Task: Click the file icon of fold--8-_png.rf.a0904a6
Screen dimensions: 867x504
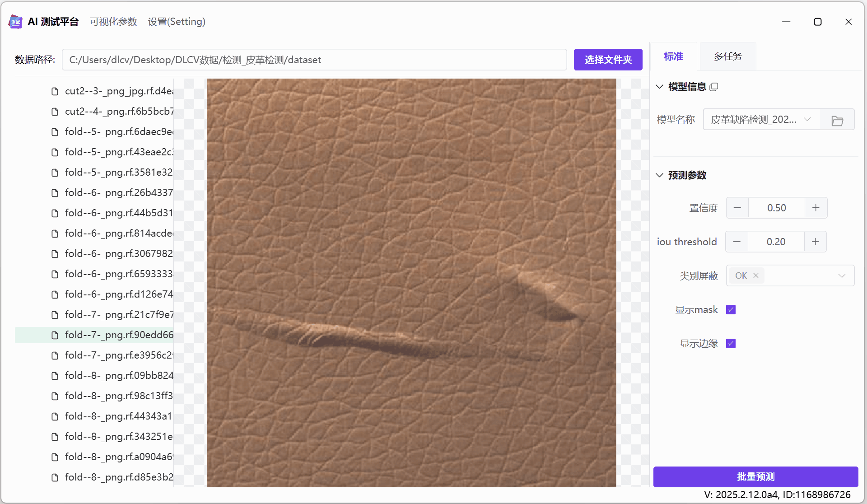Action: coord(55,457)
